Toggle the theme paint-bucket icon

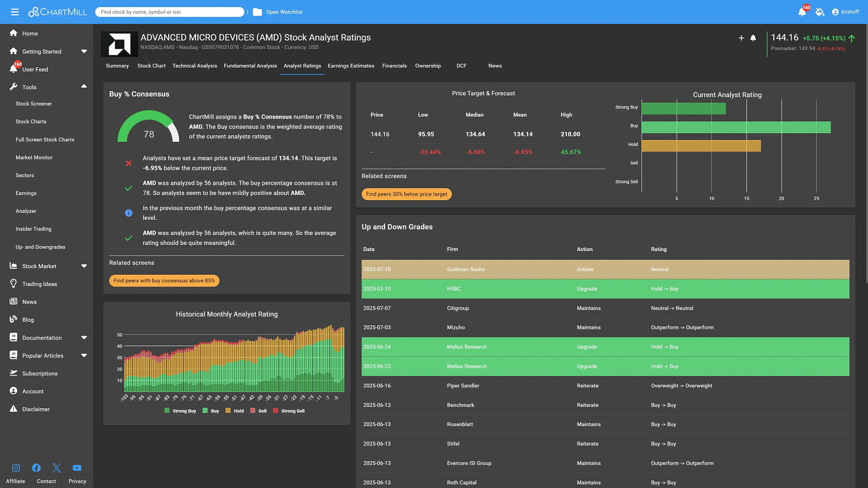point(820,12)
